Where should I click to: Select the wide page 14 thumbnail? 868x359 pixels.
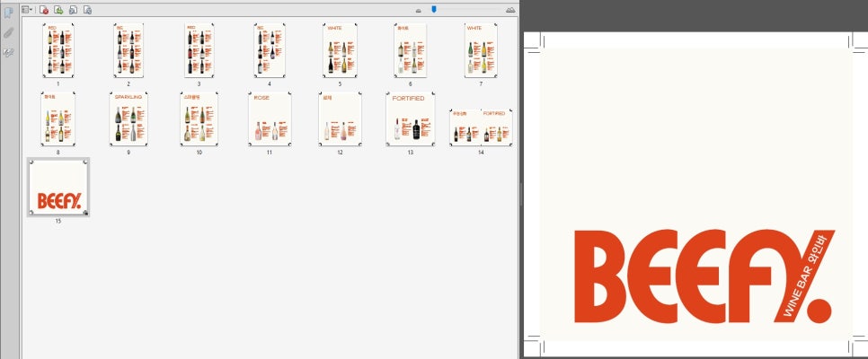pos(481,127)
